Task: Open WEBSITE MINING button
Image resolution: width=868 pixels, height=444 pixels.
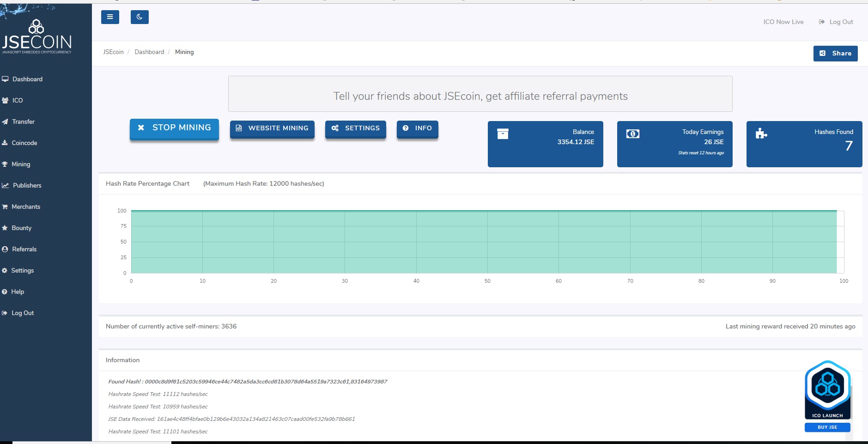Action: coord(272,128)
